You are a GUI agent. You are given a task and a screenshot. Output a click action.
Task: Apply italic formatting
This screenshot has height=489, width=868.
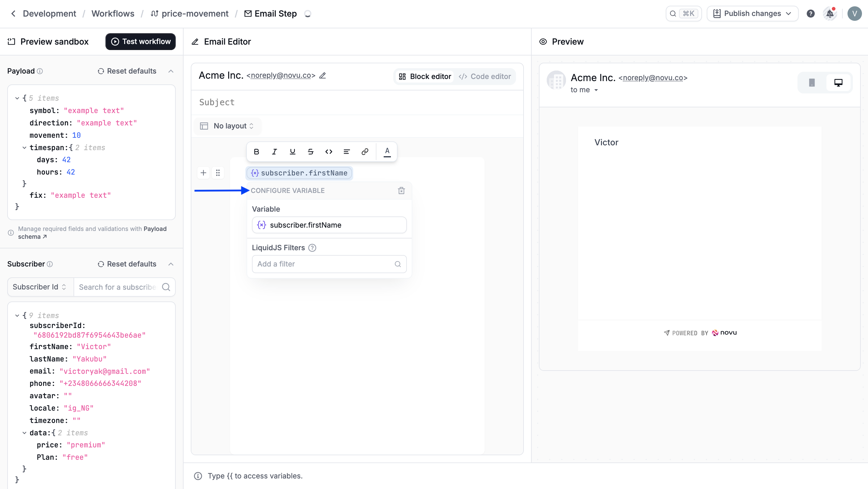tap(274, 151)
